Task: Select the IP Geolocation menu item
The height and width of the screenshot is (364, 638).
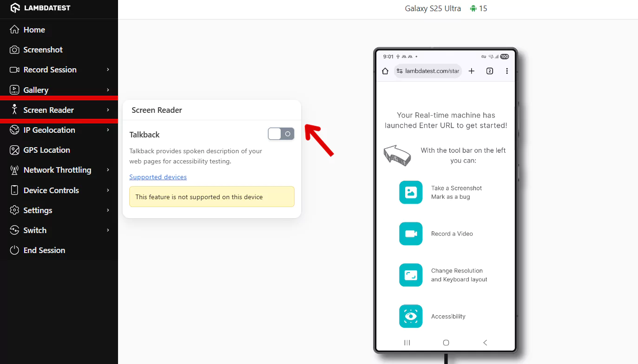Action: pyautogui.click(x=49, y=130)
